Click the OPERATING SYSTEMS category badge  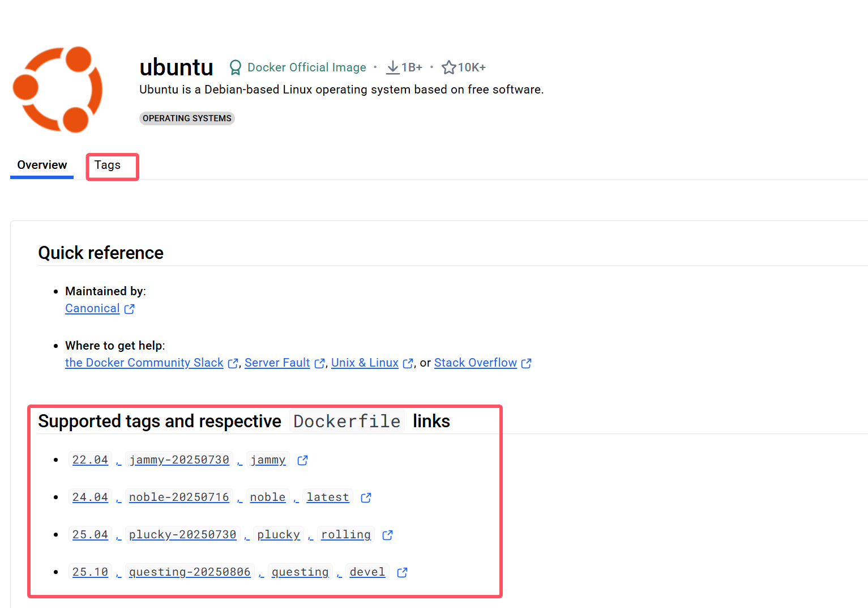click(187, 118)
